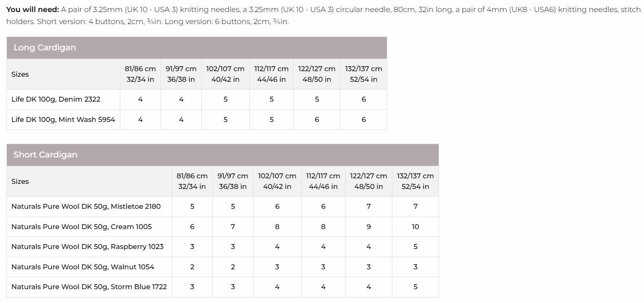Screen dimensions: 644x303
Task: Click Naturals Pure Wool DK 50g, Walnut 1054
Action: [83, 267]
